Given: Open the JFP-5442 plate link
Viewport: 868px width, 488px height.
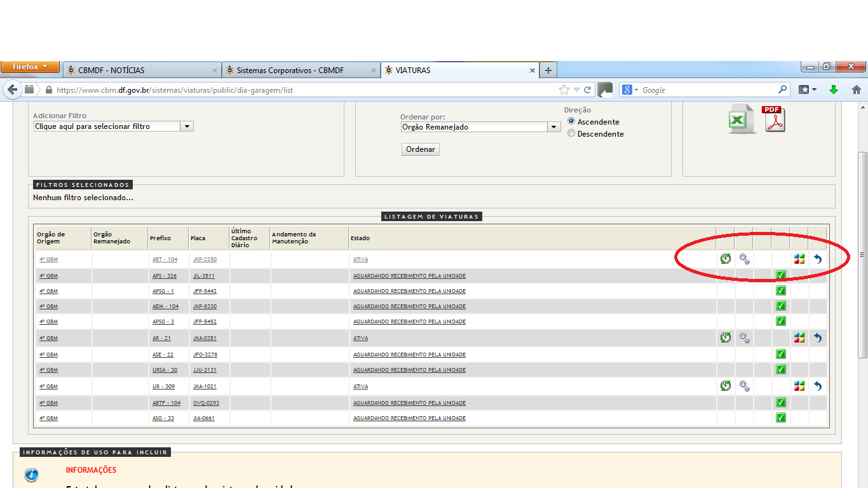Looking at the screenshot, I should (x=205, y=291).
